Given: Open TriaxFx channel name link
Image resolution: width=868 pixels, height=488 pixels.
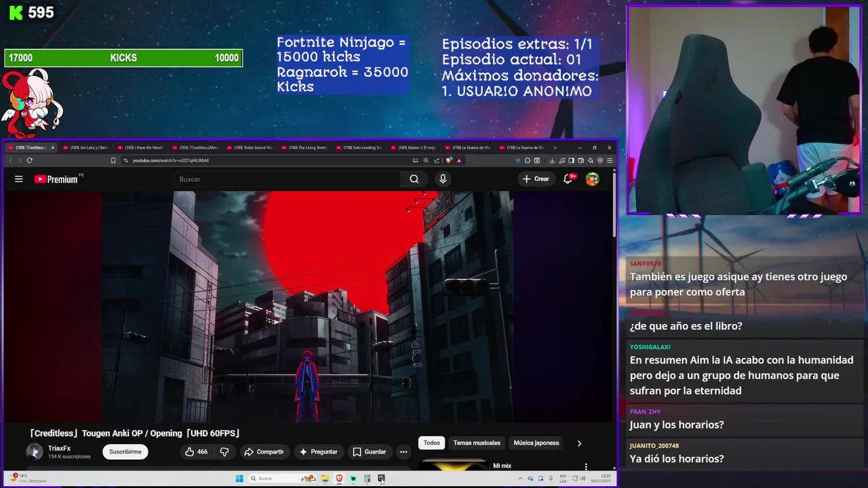Looking at the screenshot, I should coord(59,448).
